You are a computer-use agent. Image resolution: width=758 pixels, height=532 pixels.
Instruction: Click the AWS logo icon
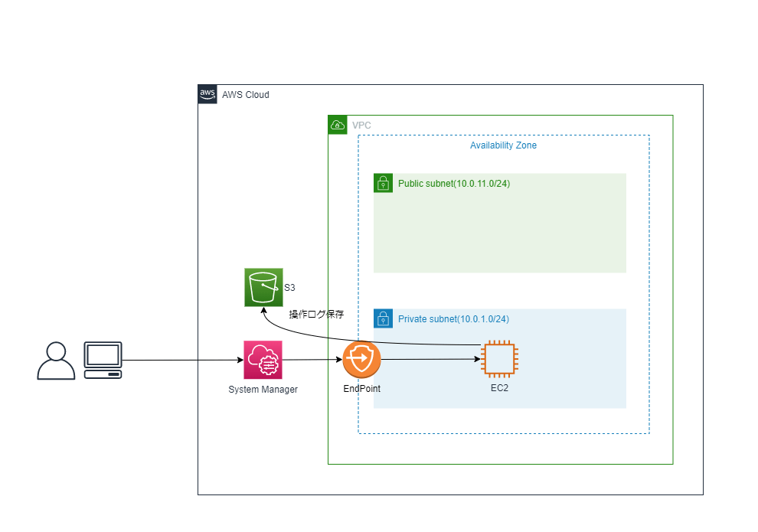[x=207, y=94]
